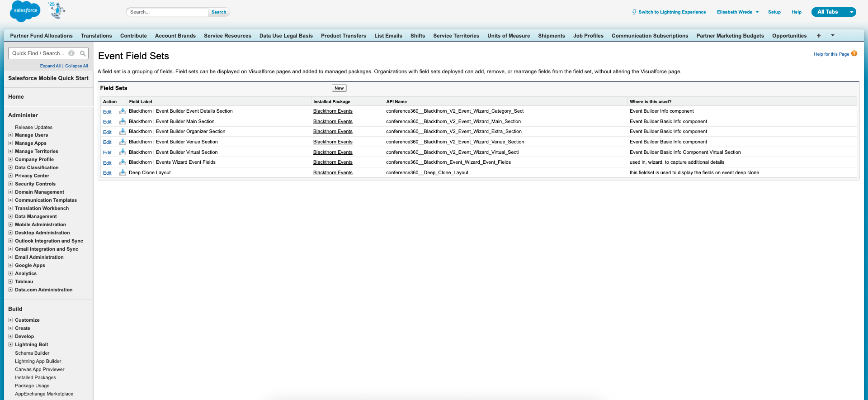Click the New field set button
This screenshot has height=400, width=868.
tap(339, 88)
